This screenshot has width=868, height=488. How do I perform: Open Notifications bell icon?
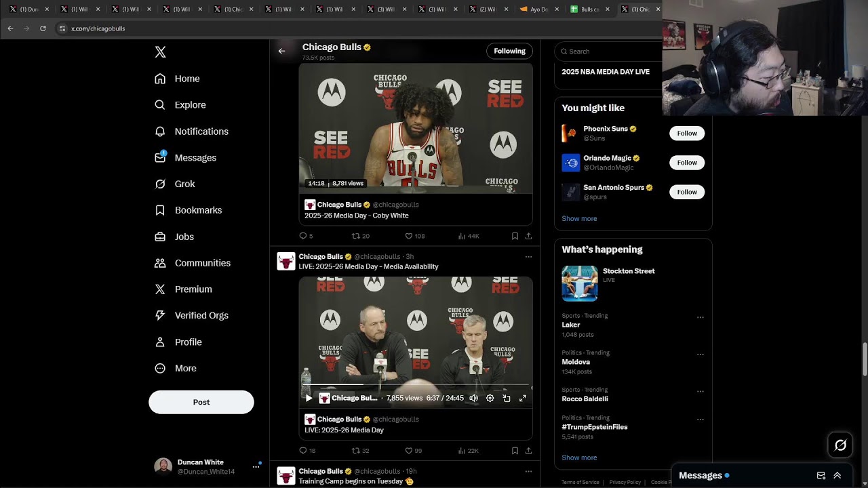pyautogui.click(x=160, y=131)
